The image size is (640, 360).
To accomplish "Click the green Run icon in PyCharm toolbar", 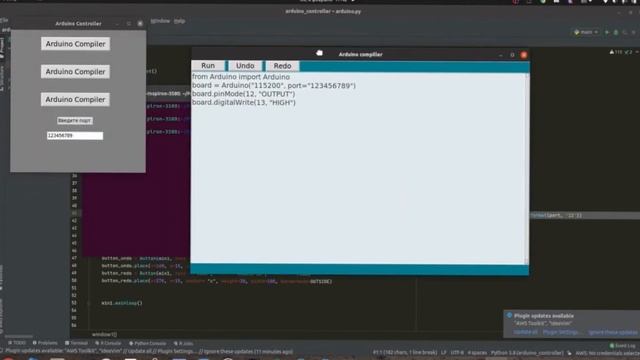I will pyautogui.click(x=607, y=32).
